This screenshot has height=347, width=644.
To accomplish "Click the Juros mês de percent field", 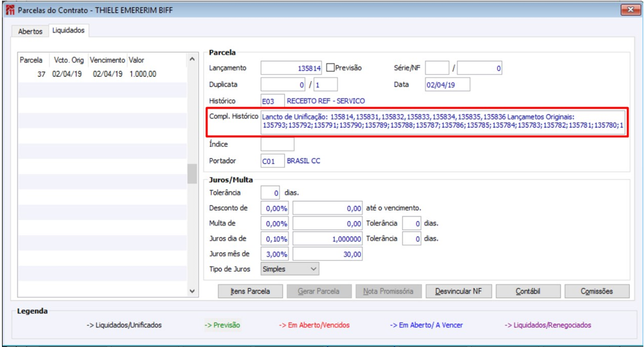I will coord(275,254).
